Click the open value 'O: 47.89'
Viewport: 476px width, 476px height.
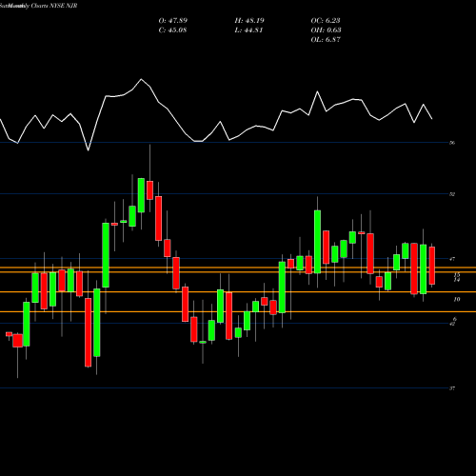(x=173, y=21)
